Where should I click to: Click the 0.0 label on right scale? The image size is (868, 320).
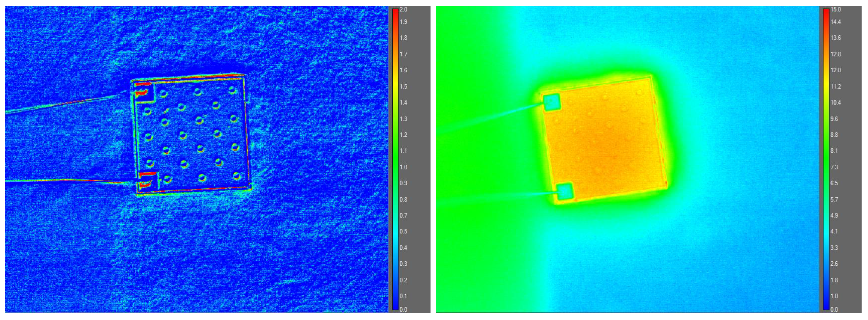coord(834,309)
